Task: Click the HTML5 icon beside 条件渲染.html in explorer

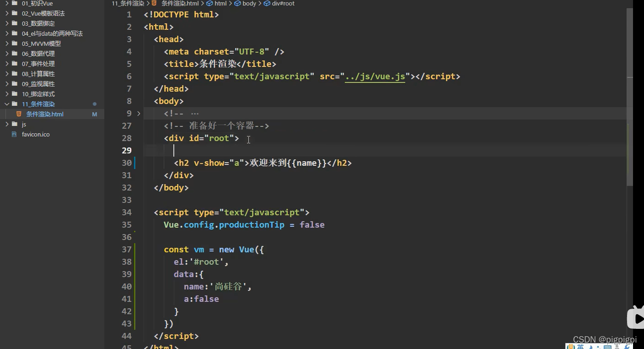Action: coord(19,114)
